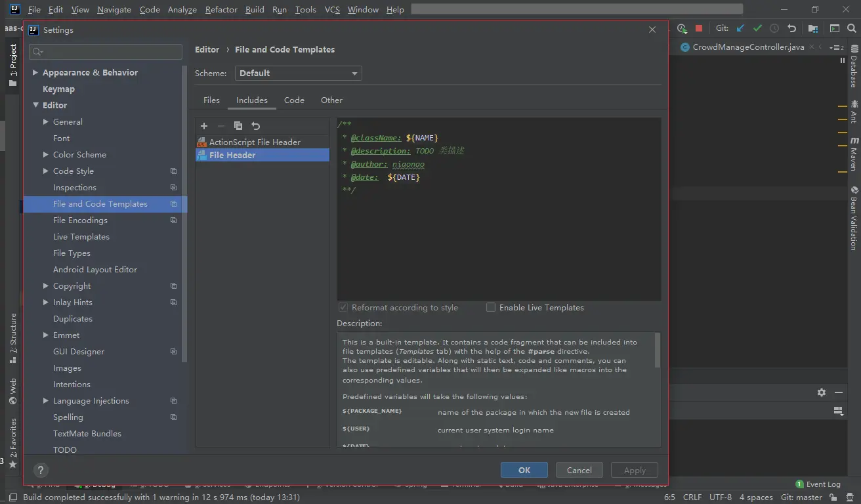Open the Project tool window stripe

(12, 64)
